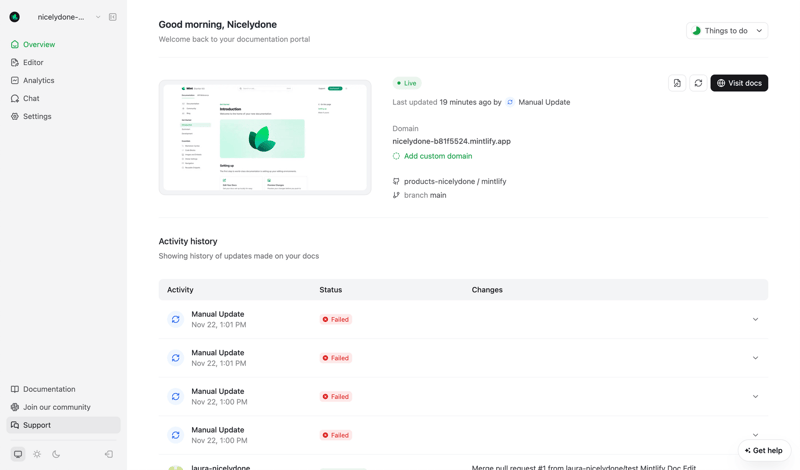Click Failed badge on last 1:00 PM row

[x=335, y=435]
